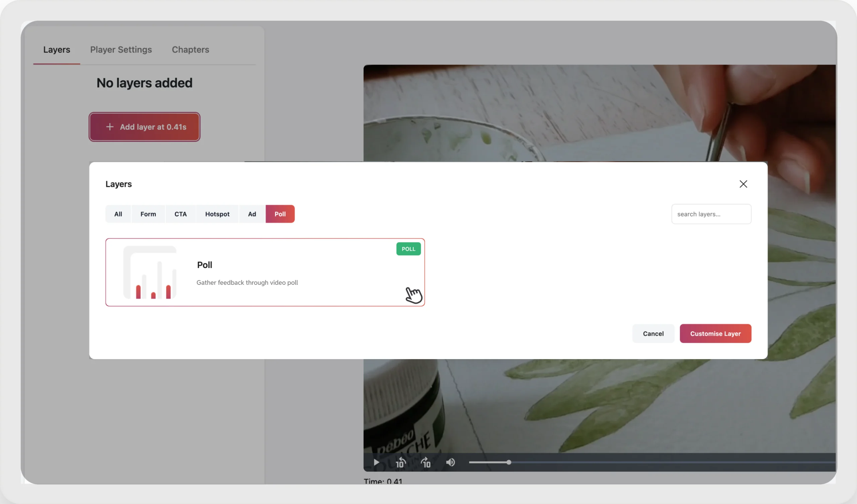Select the Form filter tab

(x=148, y=214)
